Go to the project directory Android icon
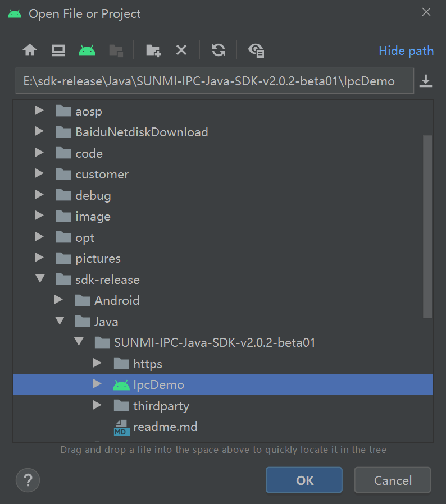446x504 pixels. click(x=87, y=50)
